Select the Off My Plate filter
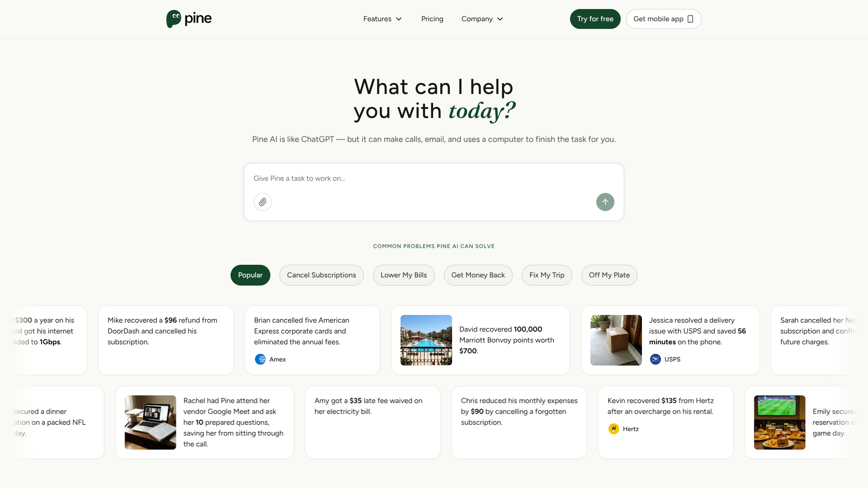868x488 pixels. point(609,275)
